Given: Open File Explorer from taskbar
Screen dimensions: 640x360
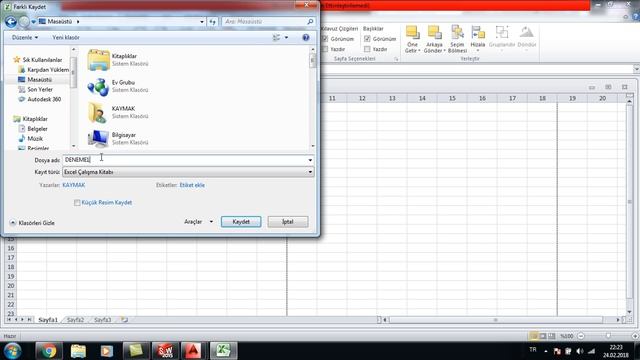Looking at the screenshot, I should [78, 351].
